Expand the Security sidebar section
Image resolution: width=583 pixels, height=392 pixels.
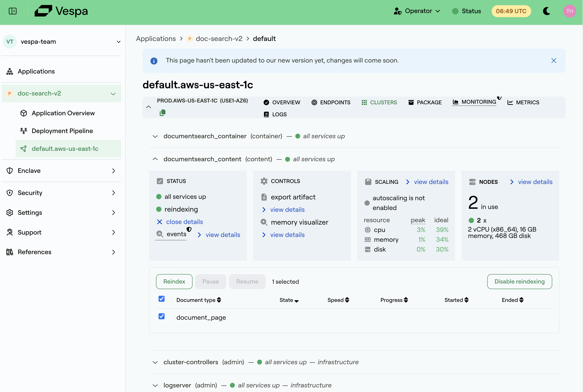point(114,193)
